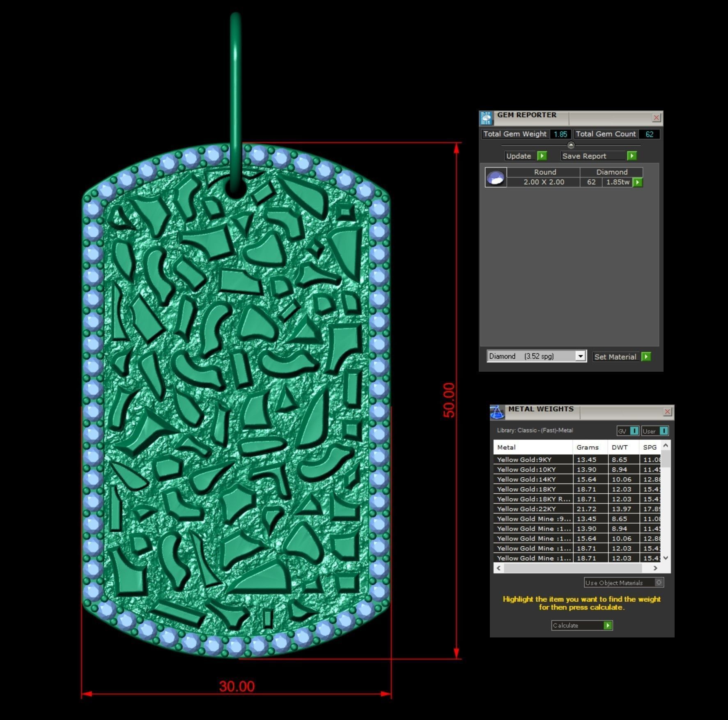Select the Yellow Gold:10KY row
This screenshot has height=720, width=728.
coord(577,469)
